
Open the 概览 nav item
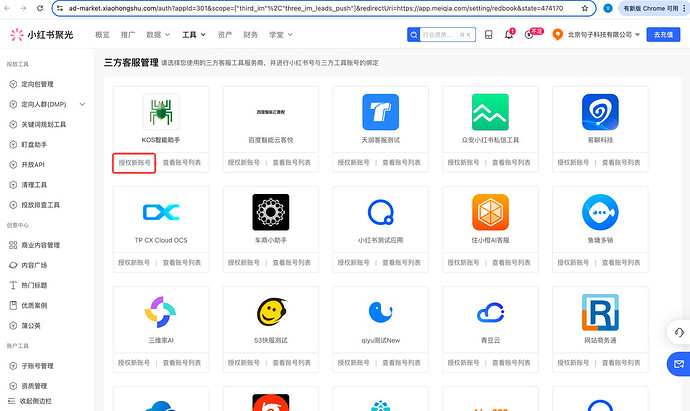point(102,34)
